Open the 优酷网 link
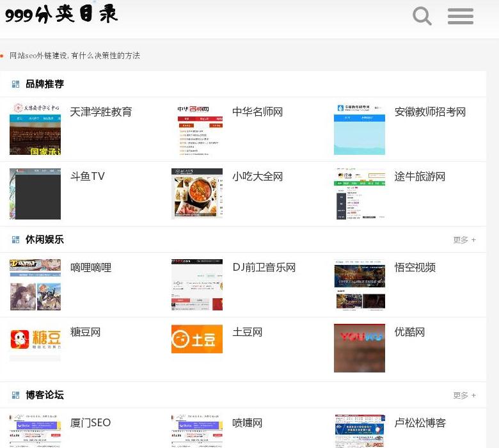Screen dimensions: 499x448 pyautogui.click(x=409, y=332)
